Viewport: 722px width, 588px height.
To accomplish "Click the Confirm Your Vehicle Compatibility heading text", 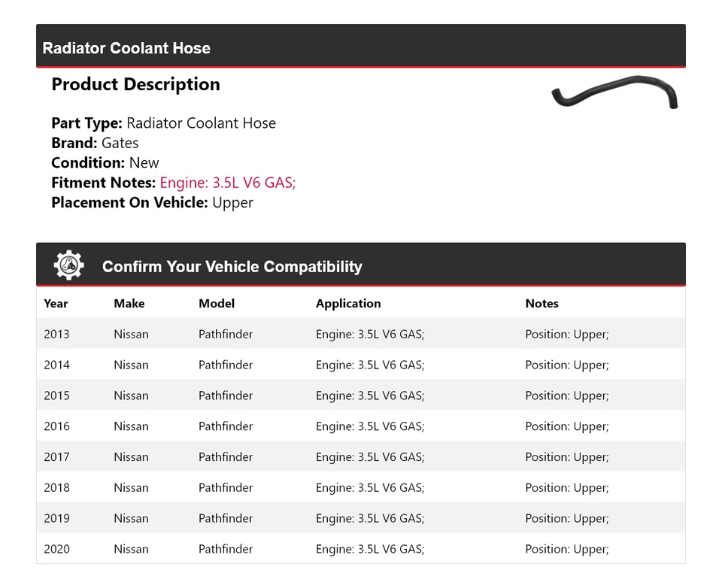I will pyautogui.click(x=232, y=267).
